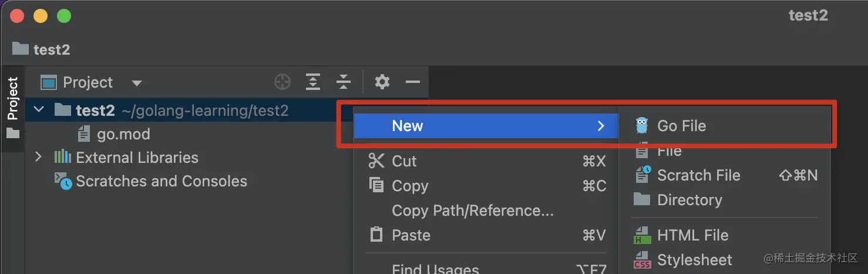Hide the Project tool window

tap(413, 82)
